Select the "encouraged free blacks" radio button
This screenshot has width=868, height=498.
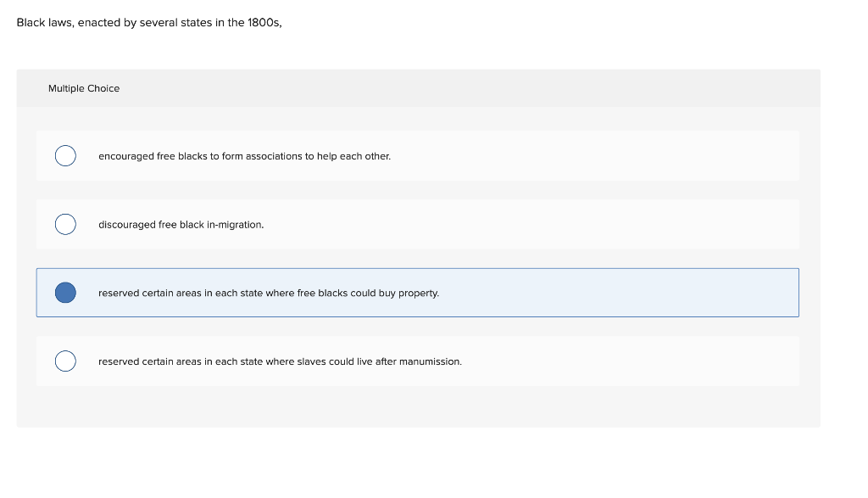[65, 156]
